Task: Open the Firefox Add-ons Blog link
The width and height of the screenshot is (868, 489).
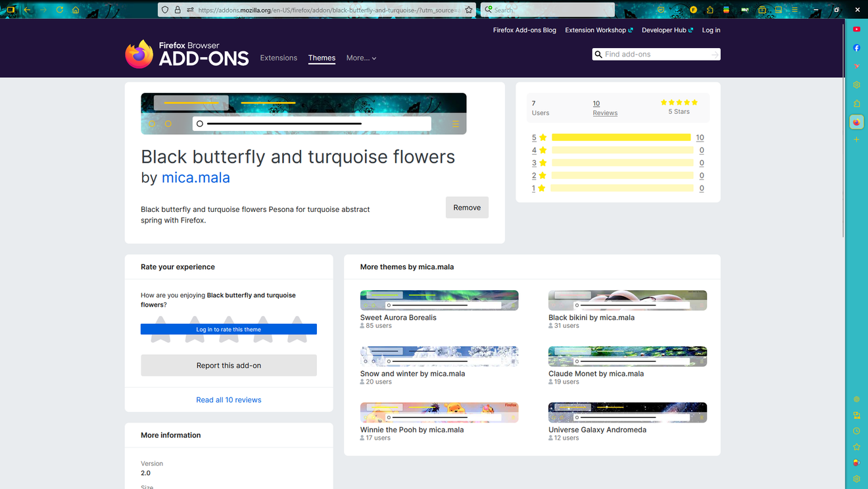Action: click(x=524, y=30)
